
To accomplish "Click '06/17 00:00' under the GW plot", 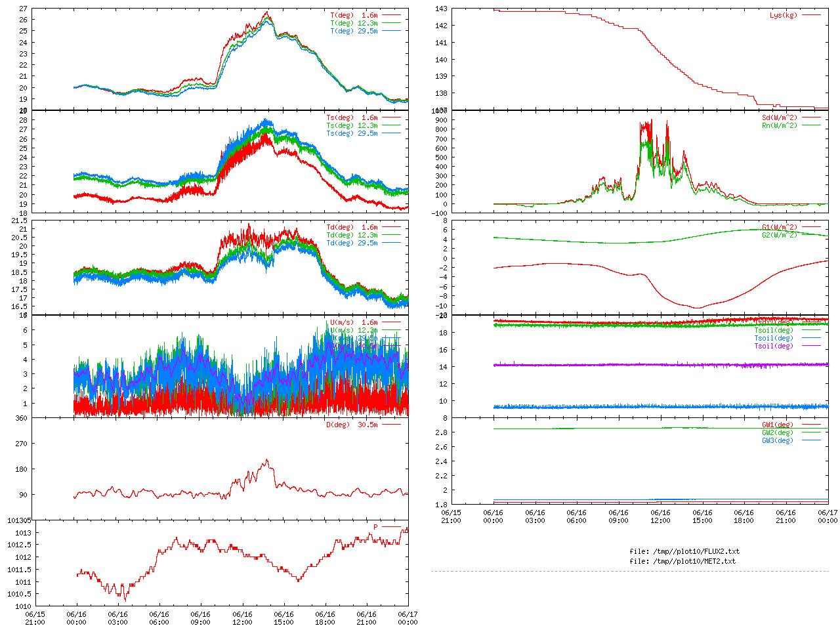I will [828, 516].
